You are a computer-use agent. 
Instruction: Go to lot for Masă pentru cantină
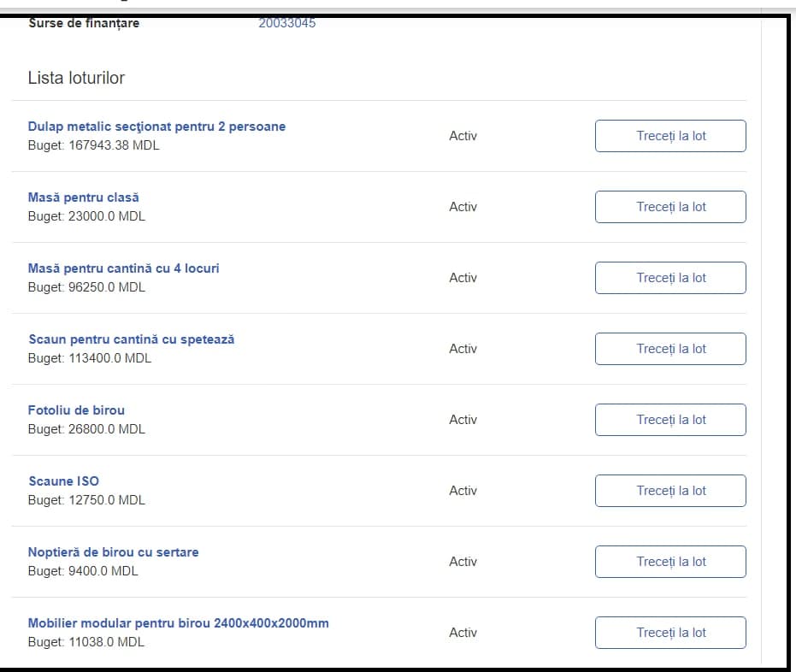(670, 278)
